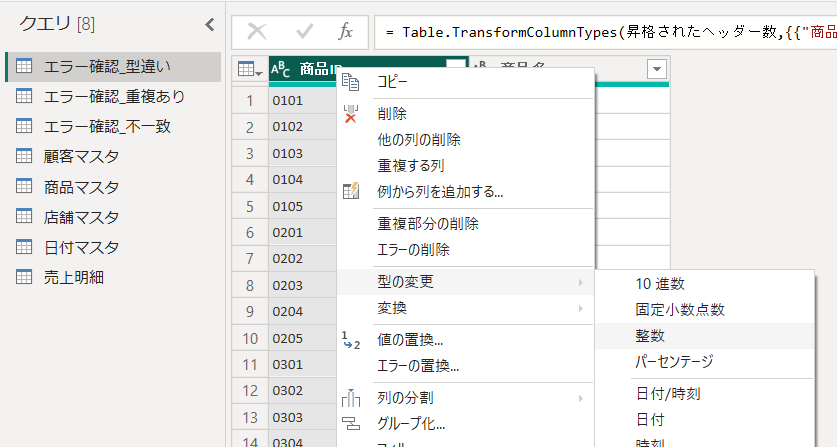Choose エラーの削除 from the context menu
This screenshot has height=447, width=837.
466,249
